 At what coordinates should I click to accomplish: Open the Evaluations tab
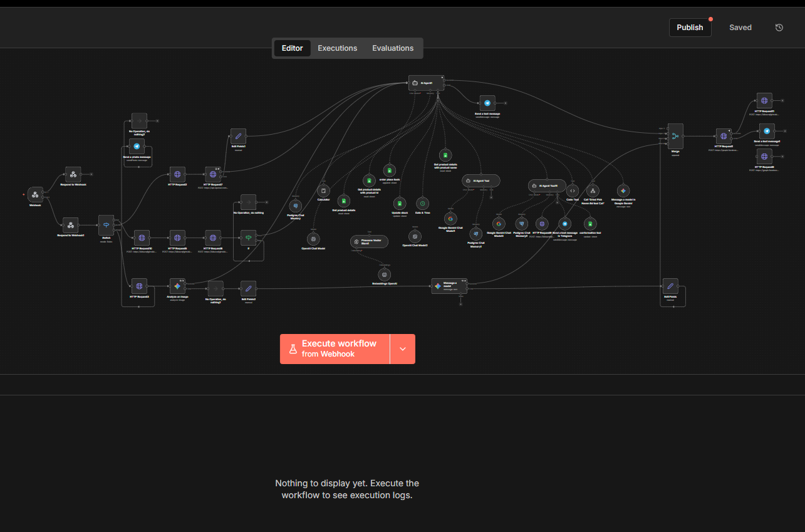pyautogui.click(x=393, y=48)
